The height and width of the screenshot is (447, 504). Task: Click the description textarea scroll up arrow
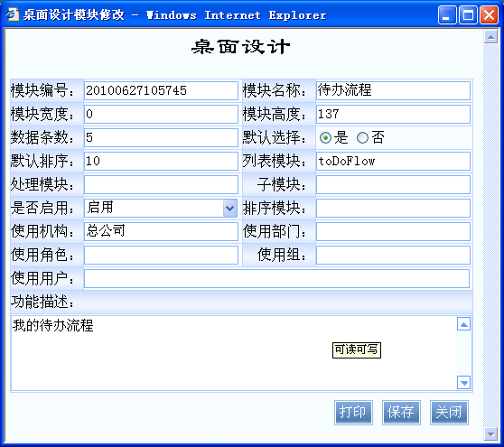click(464, 324)
